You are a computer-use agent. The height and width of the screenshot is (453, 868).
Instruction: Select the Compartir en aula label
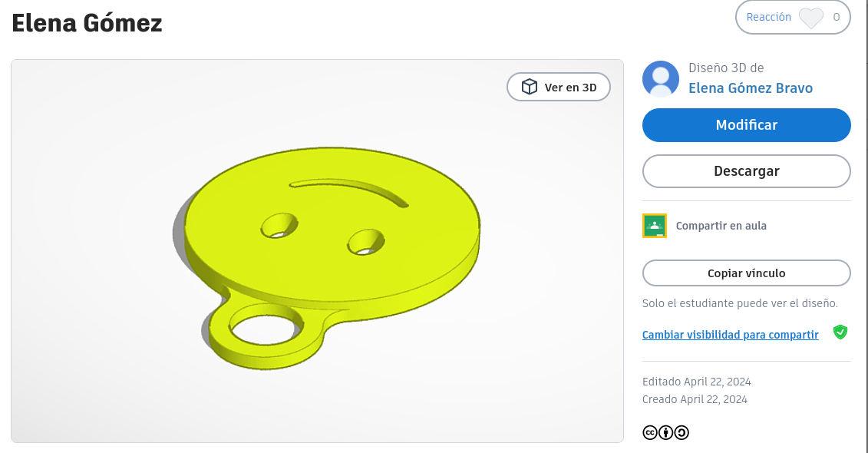click(x=721, y=226)
